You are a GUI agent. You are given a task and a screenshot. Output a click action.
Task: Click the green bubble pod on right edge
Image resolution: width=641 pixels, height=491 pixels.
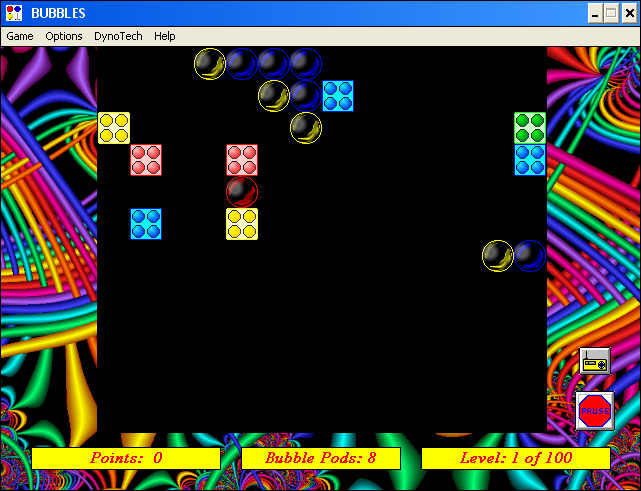coord(530,128)
